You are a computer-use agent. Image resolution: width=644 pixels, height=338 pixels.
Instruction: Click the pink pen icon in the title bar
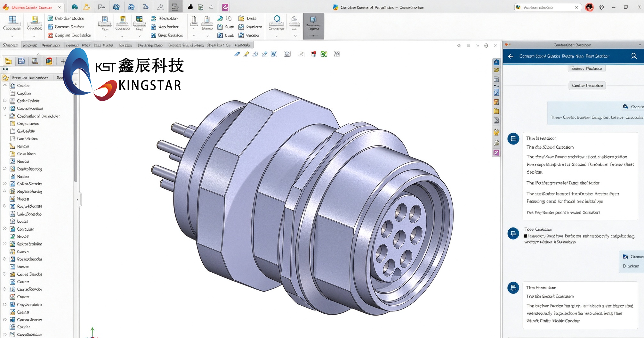click(x=225, y=7)
